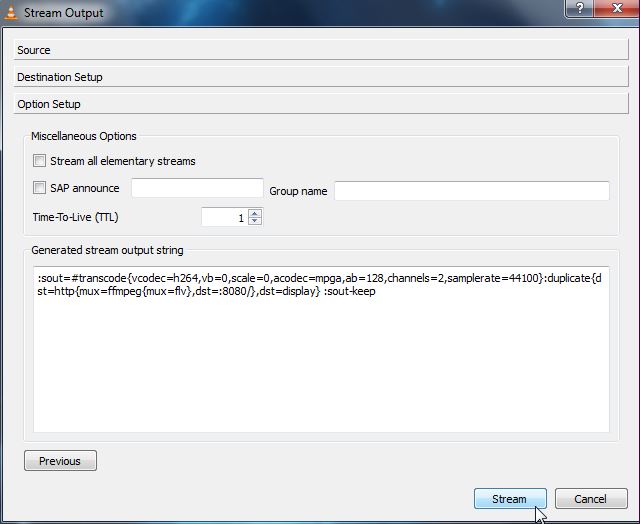
Task: Click the Stream Output title bar text
Action: (x=63, y=13)
